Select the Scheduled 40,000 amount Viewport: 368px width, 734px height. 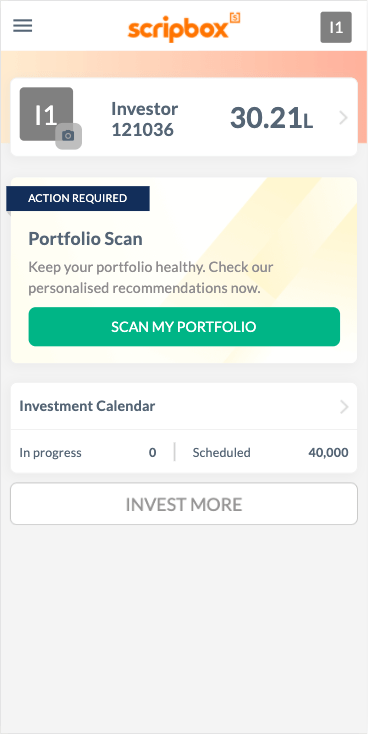click(x=328, y=453)
